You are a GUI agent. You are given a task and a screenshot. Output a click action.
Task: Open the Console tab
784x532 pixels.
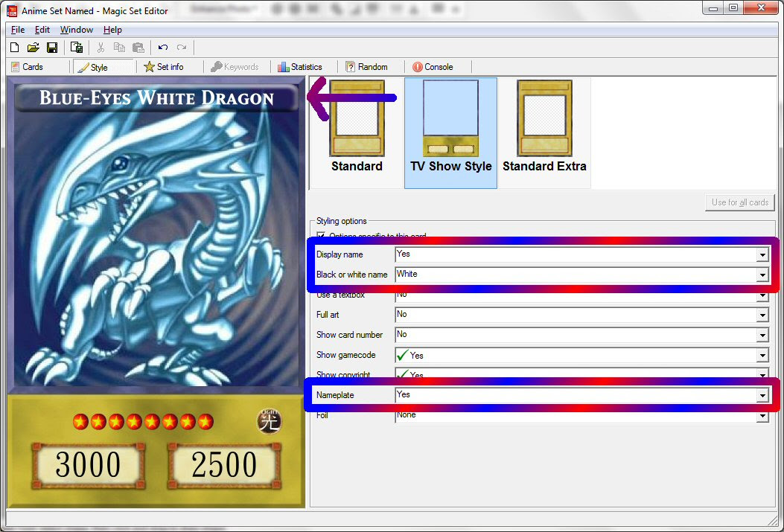[x=433, y=67]
